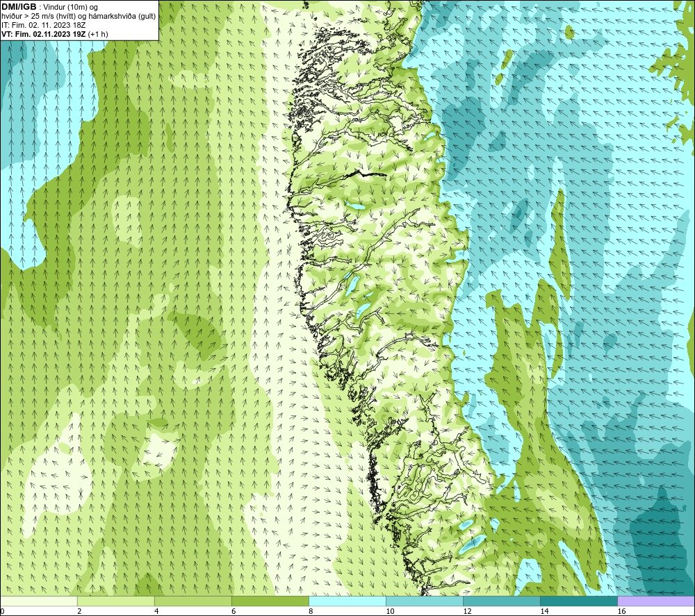695x616 pixels.
Task: Click the scale label '14'
Action: [544, 612]
